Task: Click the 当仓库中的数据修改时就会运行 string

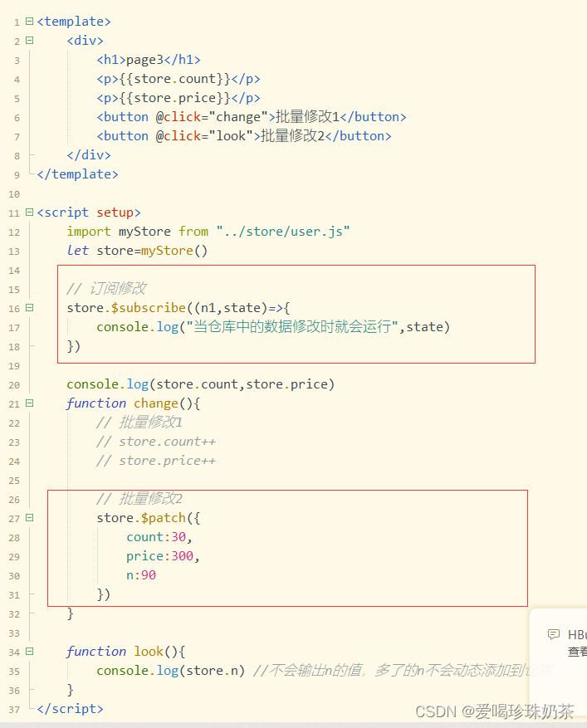Action: click(292, 327)
